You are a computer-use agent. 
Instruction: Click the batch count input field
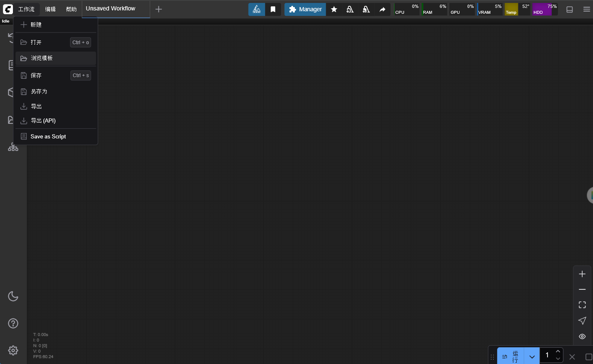547,355
